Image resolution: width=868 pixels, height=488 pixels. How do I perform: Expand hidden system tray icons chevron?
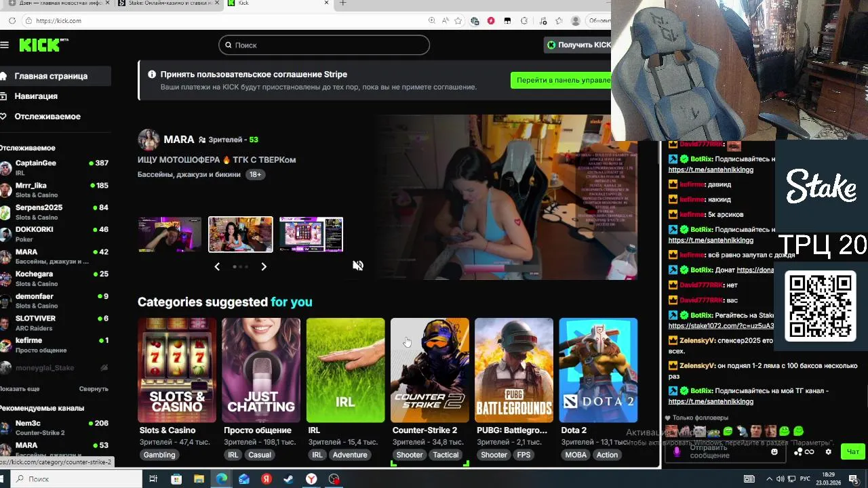tap(771, 479)
